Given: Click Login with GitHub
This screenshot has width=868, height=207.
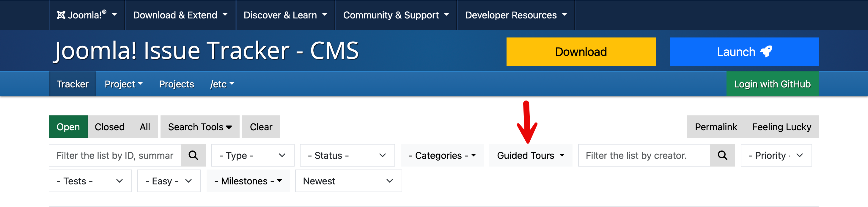Looking at the screenshot, I should coord(772,84).
